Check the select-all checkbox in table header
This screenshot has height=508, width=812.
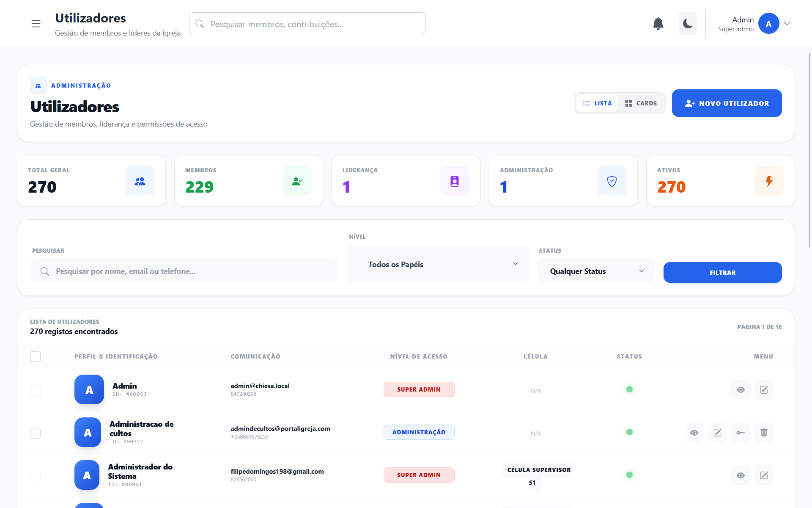(x=36, y=357)
